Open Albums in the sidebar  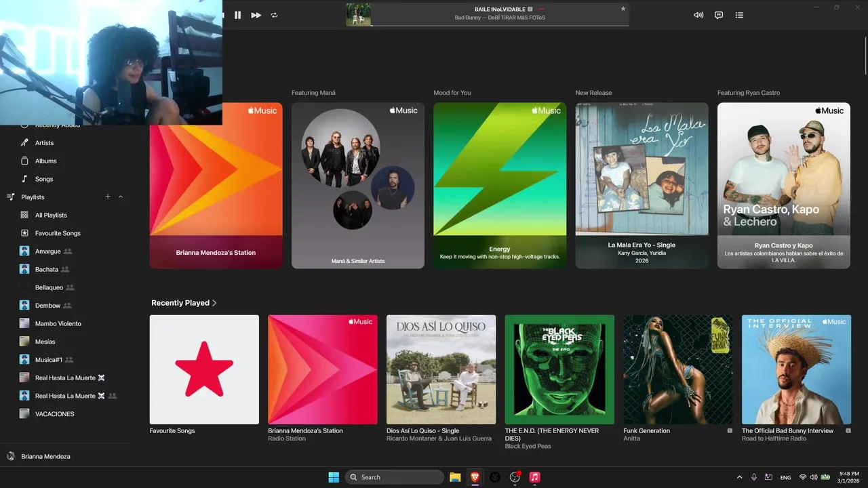(46, 161)
